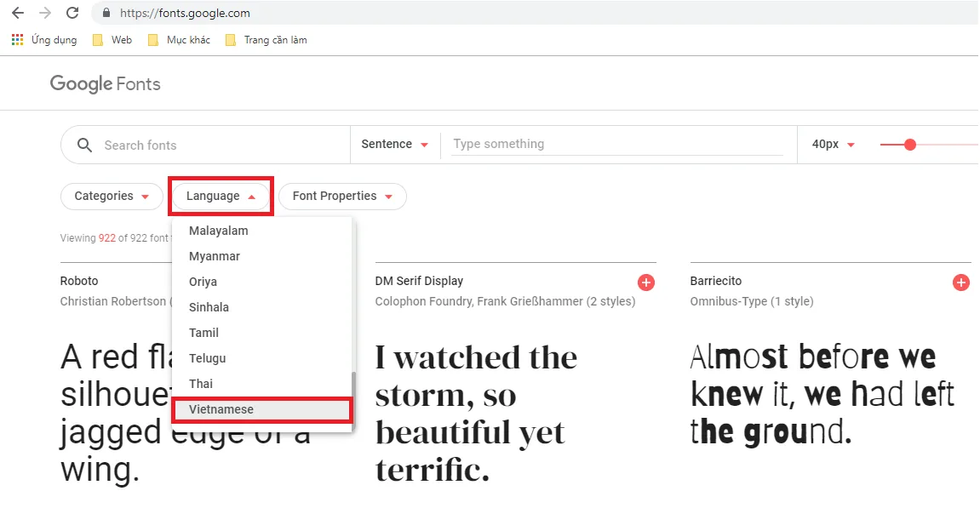This screenshot has height=508, width=980.
Task: Open the Mục khác bookmarks folder
Action: click(x=179, y=40)
